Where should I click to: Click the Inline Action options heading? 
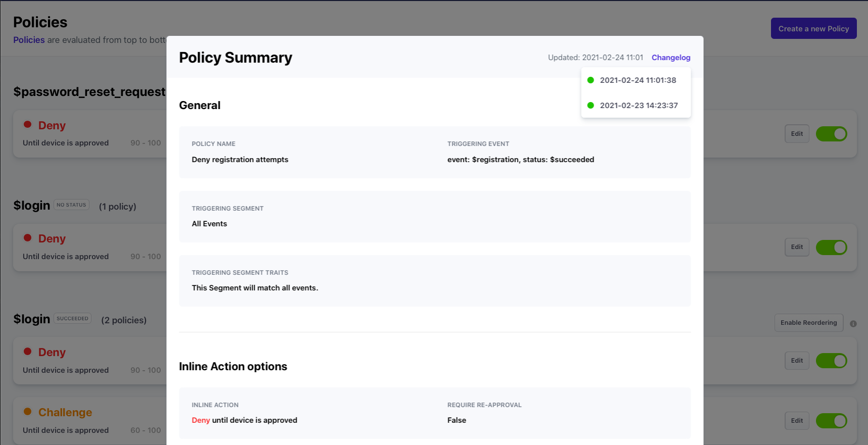coord(233,367)
